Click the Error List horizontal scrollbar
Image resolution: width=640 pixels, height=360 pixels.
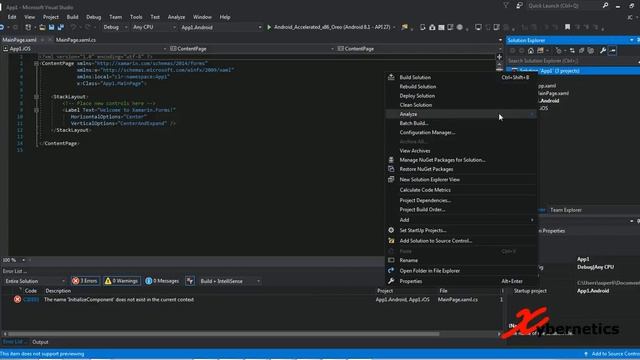pos(224,333)
